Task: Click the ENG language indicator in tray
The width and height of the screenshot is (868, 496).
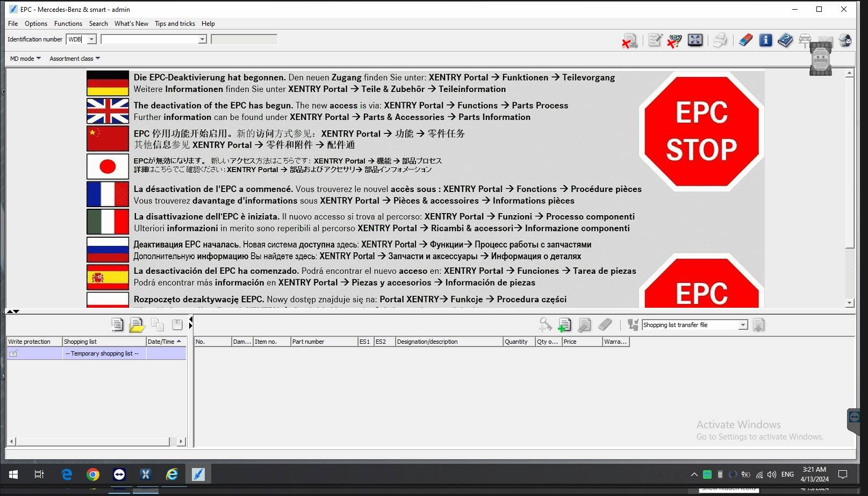Action: pos(787,474)
